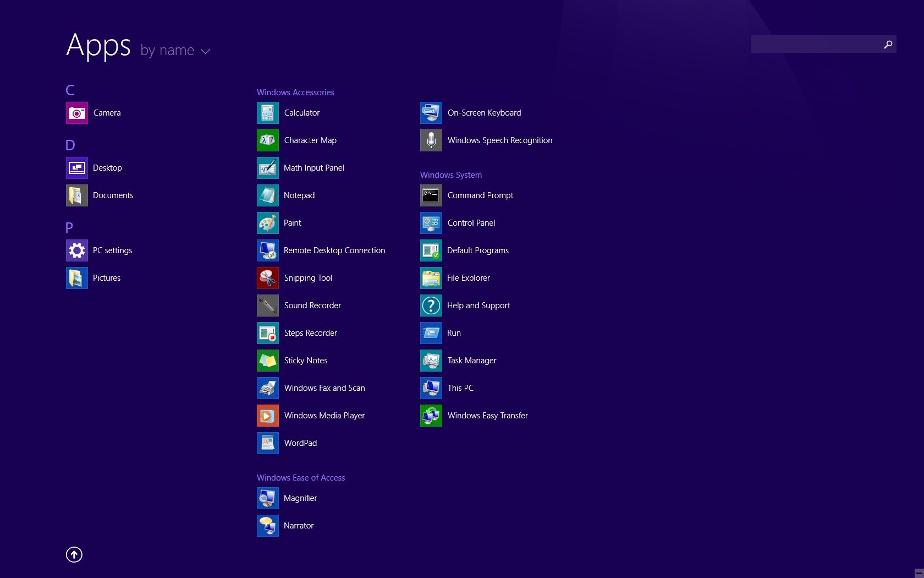The width and height of the screenshot is (924, 578).
Task: Open Command Prompt icon
Action: 431,195
